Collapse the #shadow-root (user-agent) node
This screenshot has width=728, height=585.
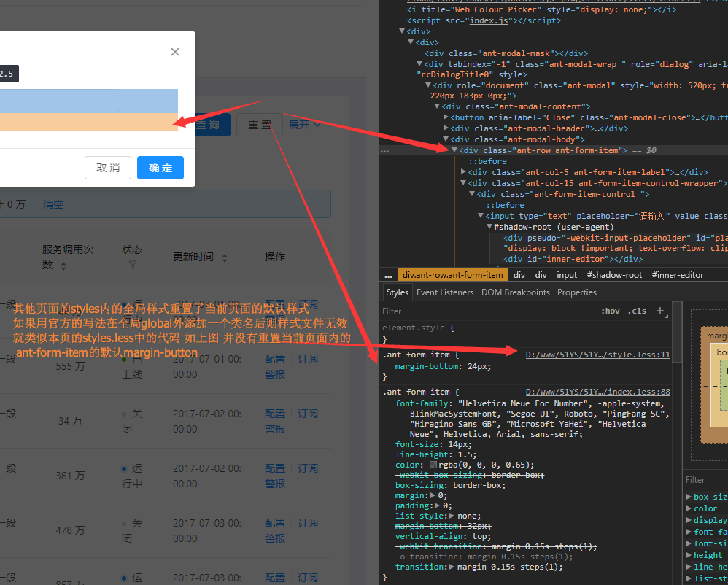point(489,227)
